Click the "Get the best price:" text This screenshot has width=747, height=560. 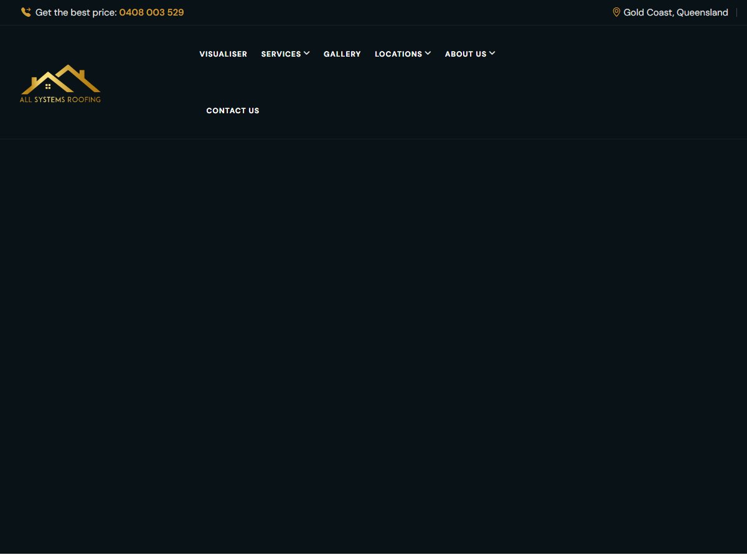[x=76, y=12]
